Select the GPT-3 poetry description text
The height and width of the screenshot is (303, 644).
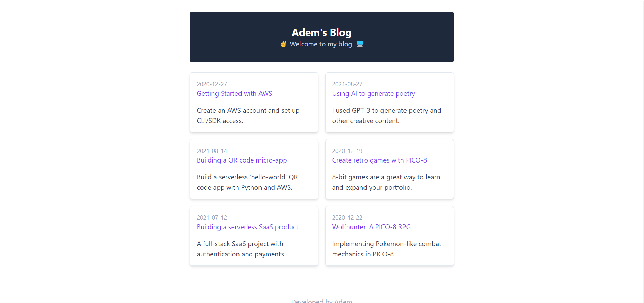click(386, 115)
